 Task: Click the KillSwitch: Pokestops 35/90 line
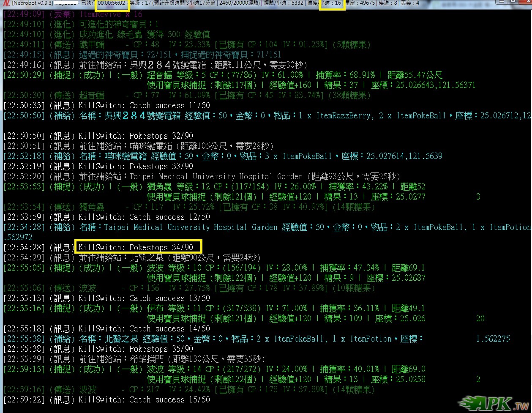coord(98,349)
